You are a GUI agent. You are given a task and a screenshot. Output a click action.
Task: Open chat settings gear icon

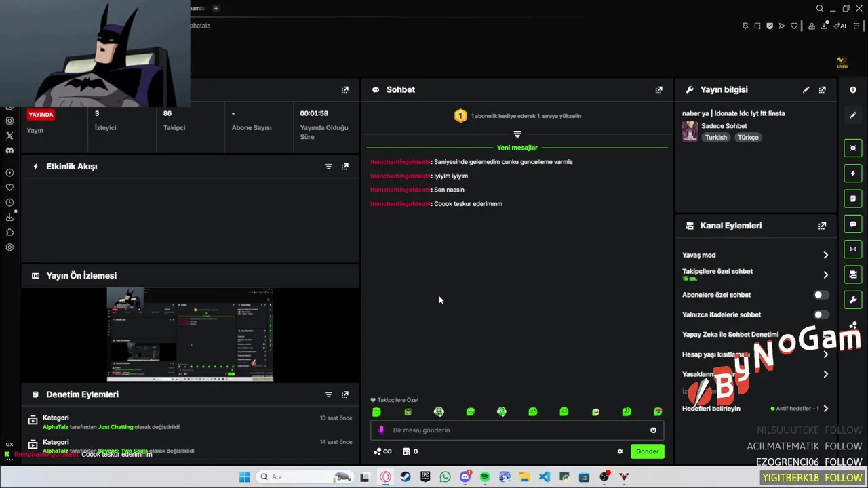620,451
